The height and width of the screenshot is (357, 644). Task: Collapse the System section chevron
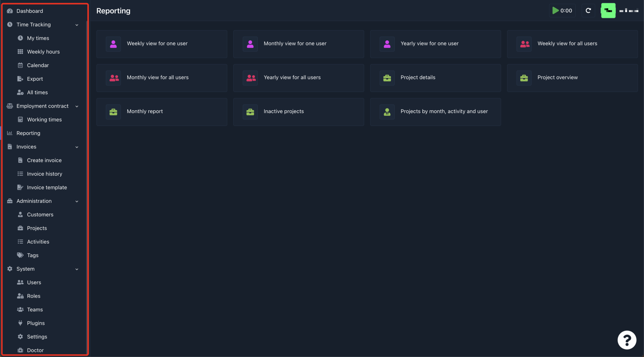[77, 269]
